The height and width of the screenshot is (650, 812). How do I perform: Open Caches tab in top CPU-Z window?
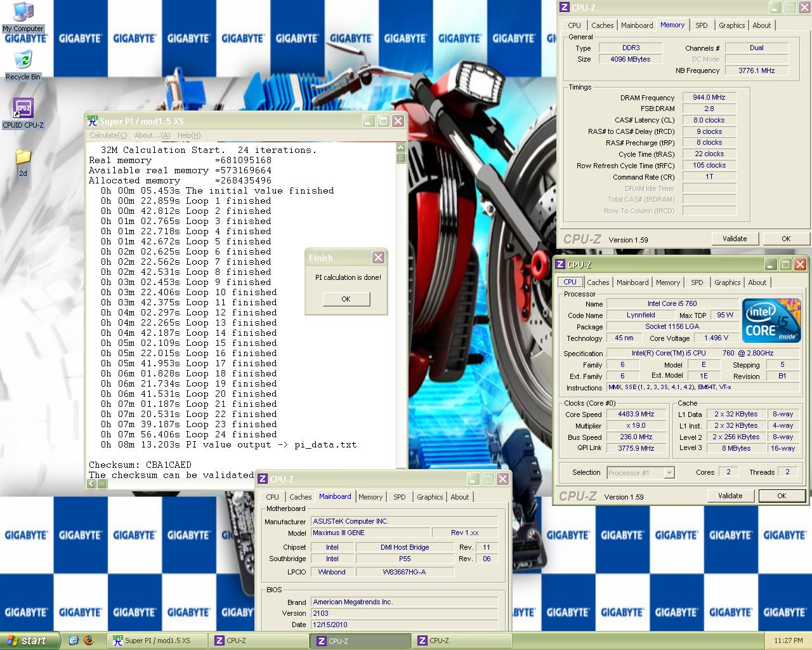point(603,25)
